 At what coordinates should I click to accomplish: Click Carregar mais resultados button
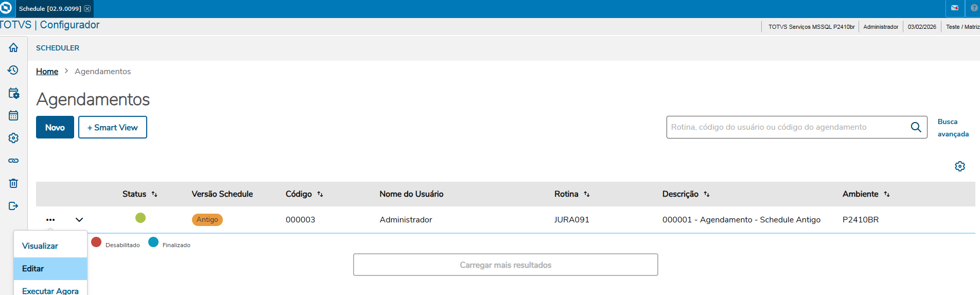pyautogui.click(x=505, y=265)
